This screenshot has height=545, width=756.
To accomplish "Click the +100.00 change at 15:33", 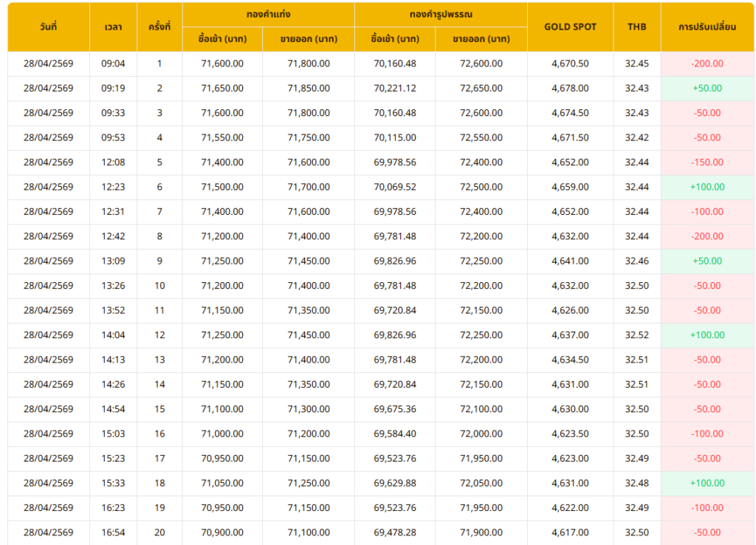I will click(x=707, y=483).
